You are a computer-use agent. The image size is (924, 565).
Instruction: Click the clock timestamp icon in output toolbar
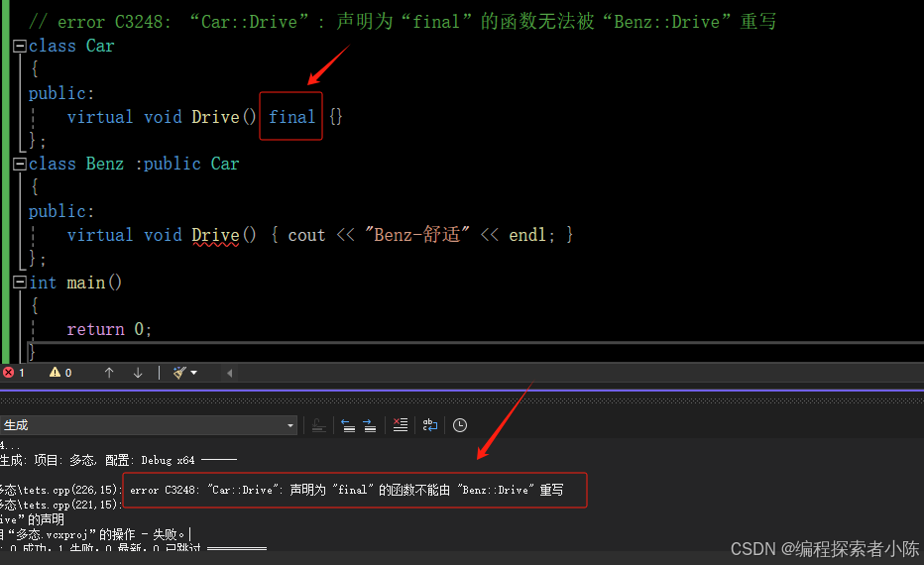click(x=460, y=425)
